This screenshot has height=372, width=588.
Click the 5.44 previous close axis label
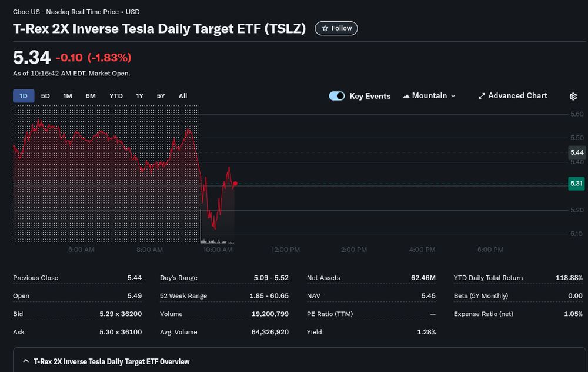coord(577,152)
